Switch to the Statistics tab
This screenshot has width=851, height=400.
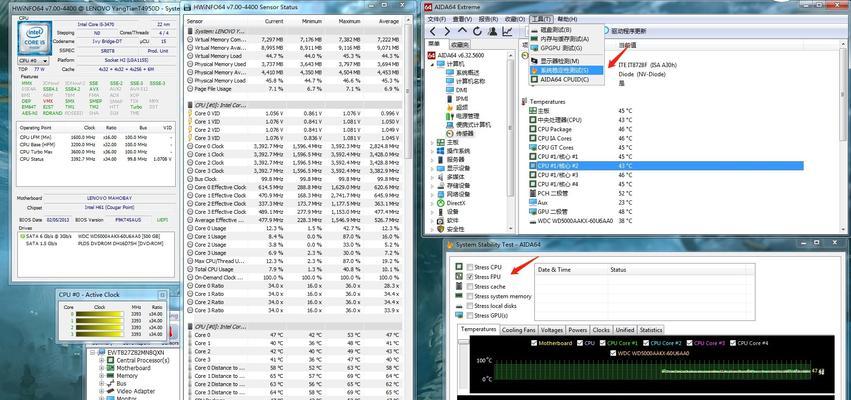(x=651, y=330)
